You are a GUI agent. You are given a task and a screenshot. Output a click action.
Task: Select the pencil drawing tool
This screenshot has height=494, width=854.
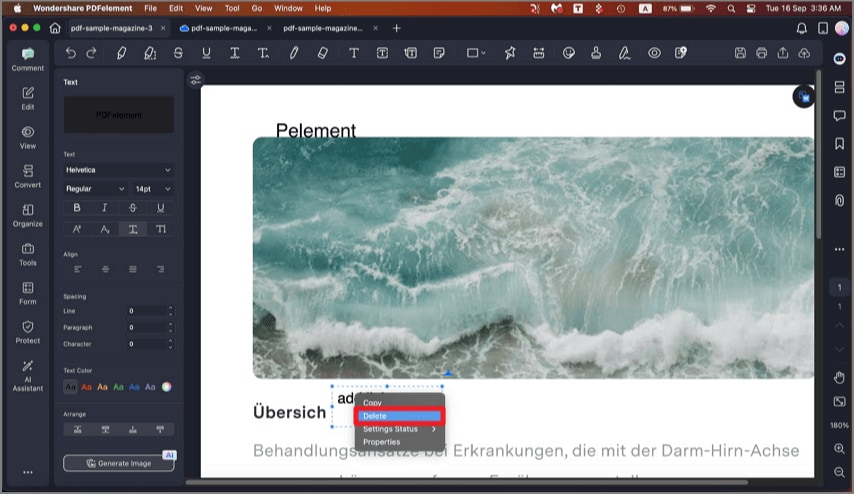click(x=294, y=53)
